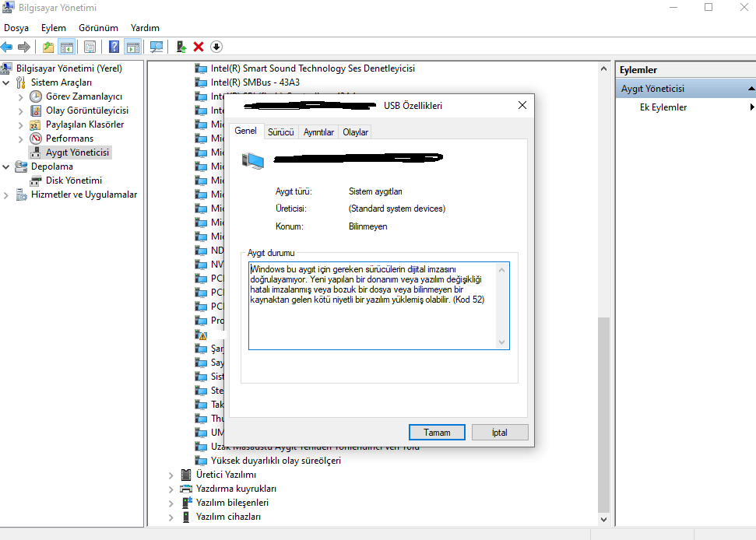Click device list scrollbar down arrow
Viewport: 756px width, 540px height.
coord(603,519)
